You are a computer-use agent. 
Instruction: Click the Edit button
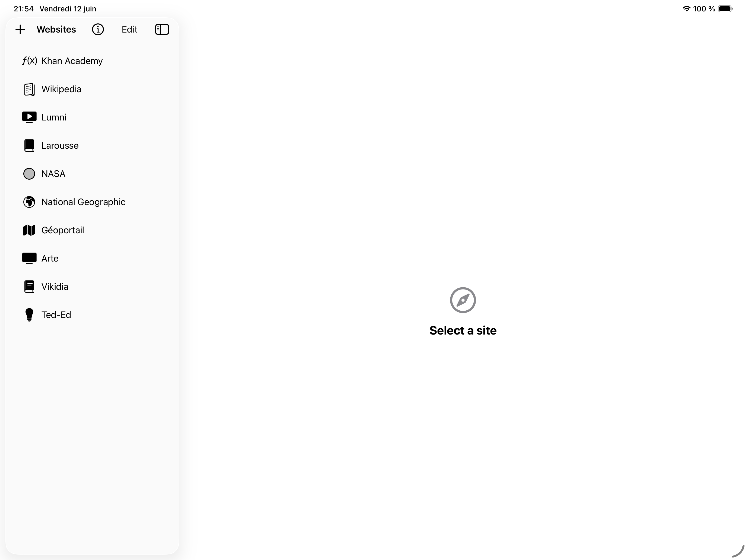click(129, 29)
